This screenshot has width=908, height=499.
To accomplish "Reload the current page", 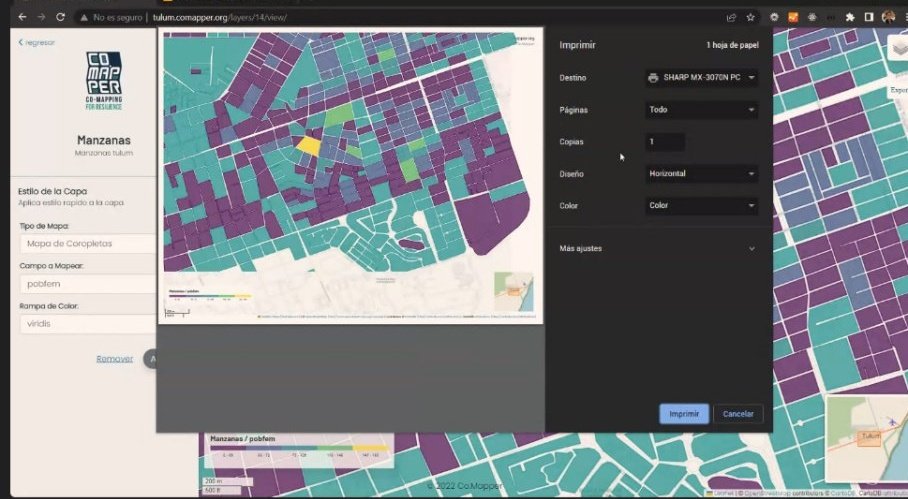I will 60,17.
